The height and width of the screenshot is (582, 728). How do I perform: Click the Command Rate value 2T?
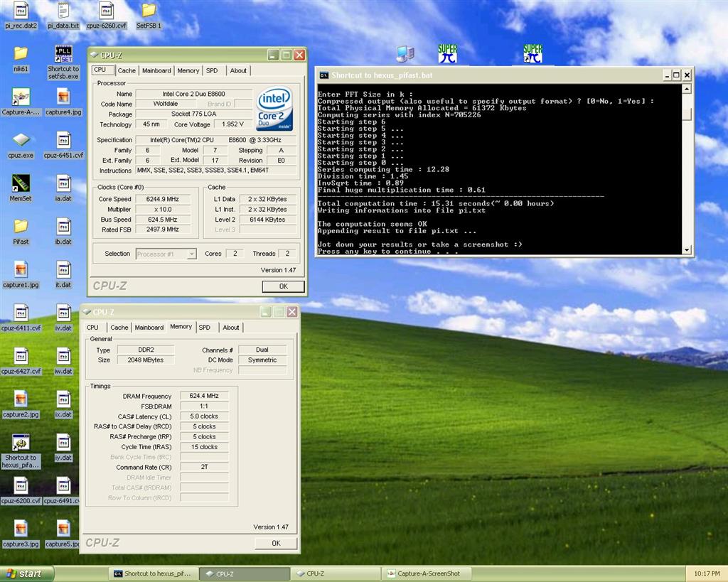pyautogui.click(x=204, y=467)
